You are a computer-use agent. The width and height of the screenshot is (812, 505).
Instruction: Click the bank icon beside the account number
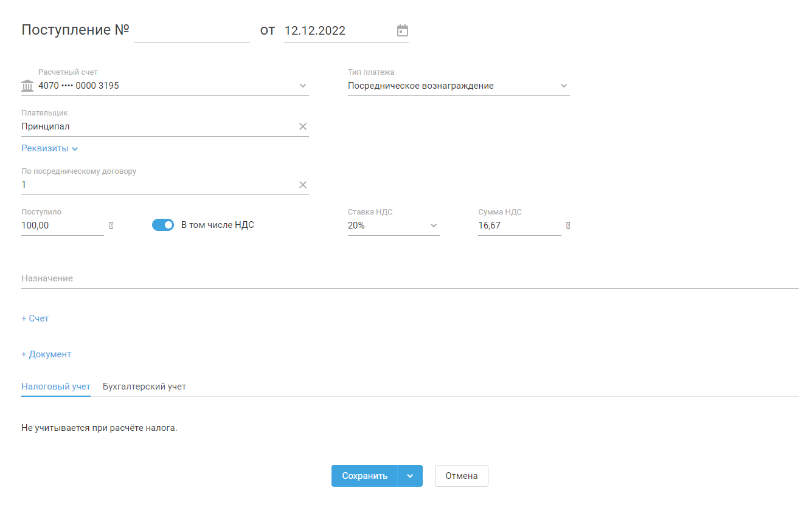pos(27,86)
